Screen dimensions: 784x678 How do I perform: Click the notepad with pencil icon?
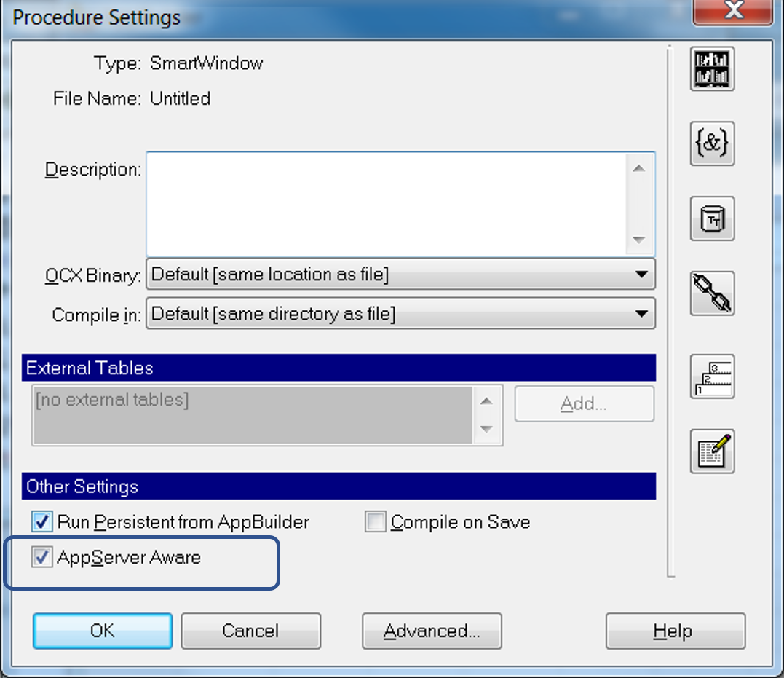pos(712,451)
